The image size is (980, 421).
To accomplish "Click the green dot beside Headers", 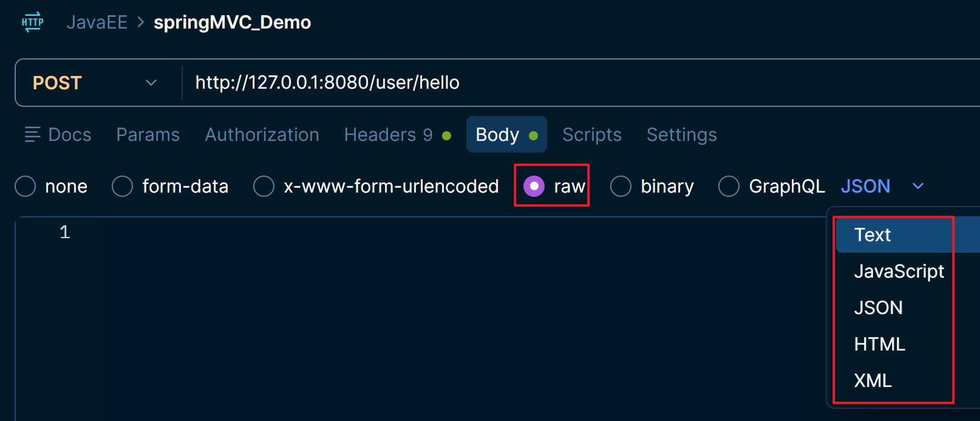I will coord(447,135).
